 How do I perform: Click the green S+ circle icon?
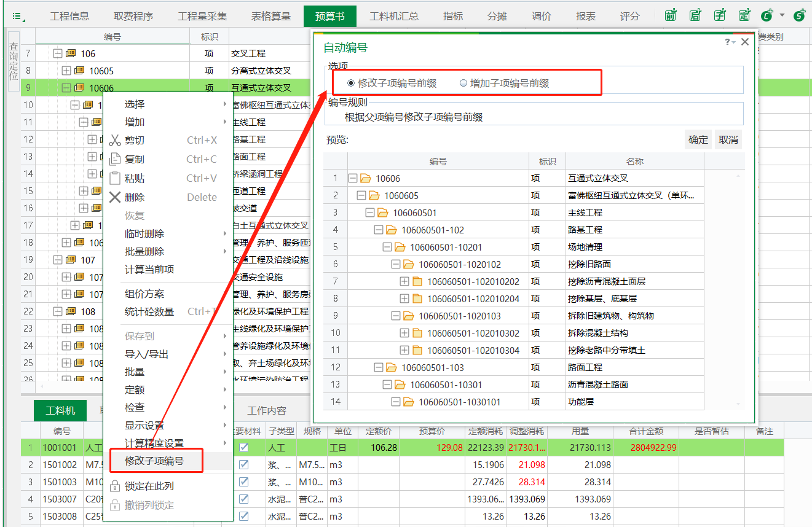coord(799,15)
